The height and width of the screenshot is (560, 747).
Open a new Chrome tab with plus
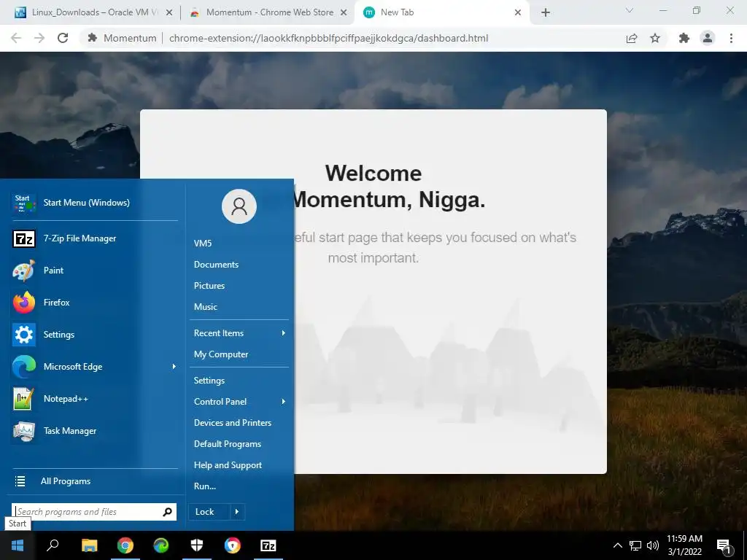[546, 13]
